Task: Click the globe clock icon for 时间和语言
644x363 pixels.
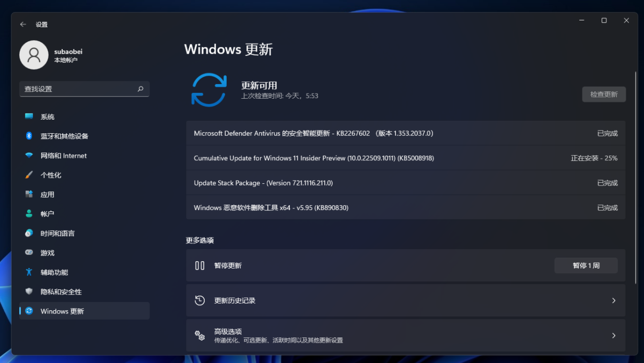Action: [x=29, y=233]
